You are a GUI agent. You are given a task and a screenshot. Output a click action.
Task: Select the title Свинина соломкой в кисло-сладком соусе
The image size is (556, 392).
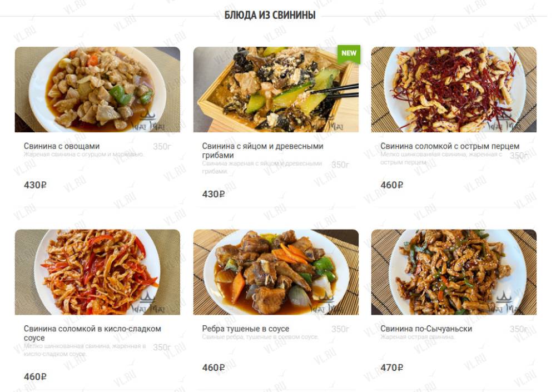click(x=92, y=333)
